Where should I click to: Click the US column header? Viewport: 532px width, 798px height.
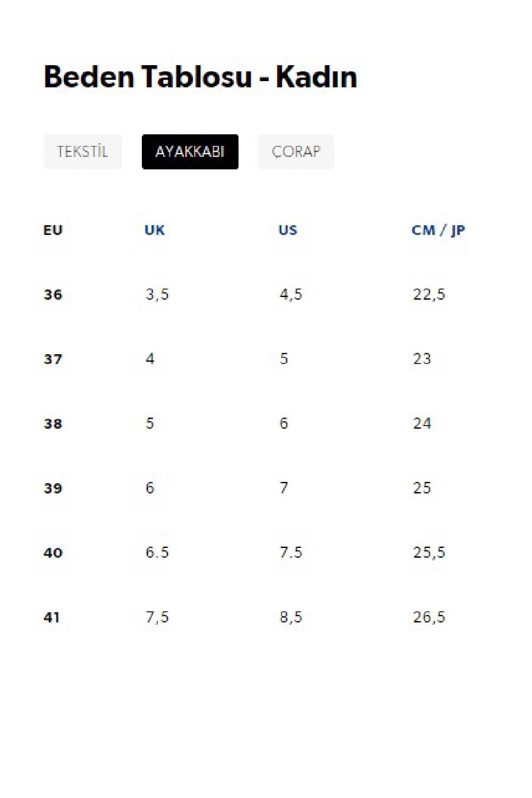click(x=288, y=230)
